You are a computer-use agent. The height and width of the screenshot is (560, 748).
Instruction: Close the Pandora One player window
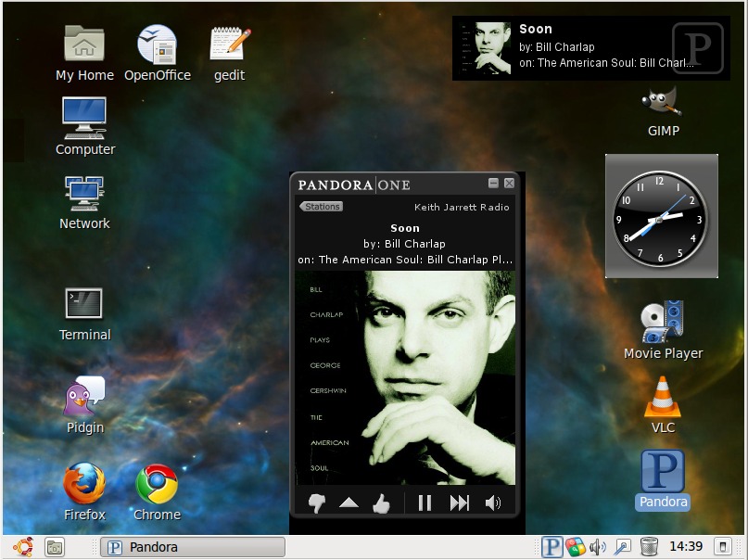509,184
